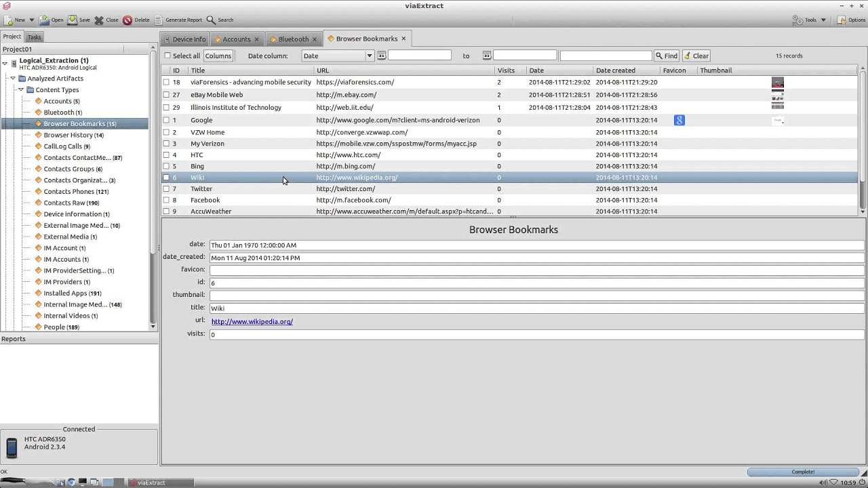
Task: Close the Accounts tab
Action: point(258,39)
